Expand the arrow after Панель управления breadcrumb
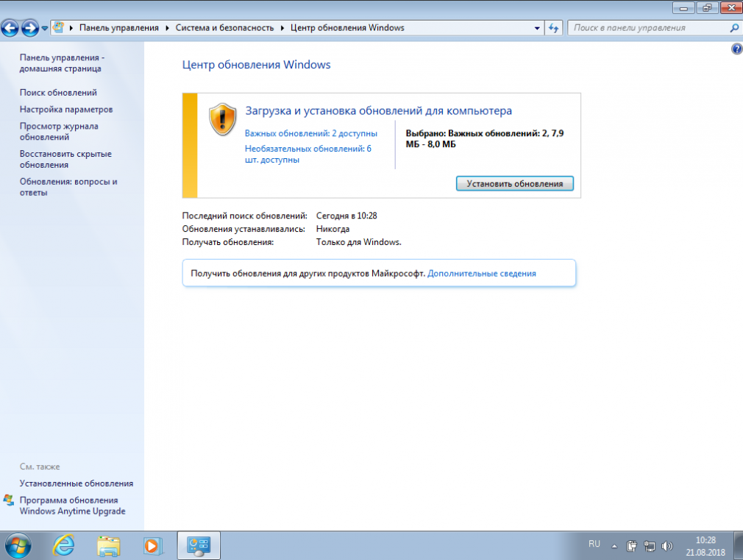 click(x=167, y=28)
